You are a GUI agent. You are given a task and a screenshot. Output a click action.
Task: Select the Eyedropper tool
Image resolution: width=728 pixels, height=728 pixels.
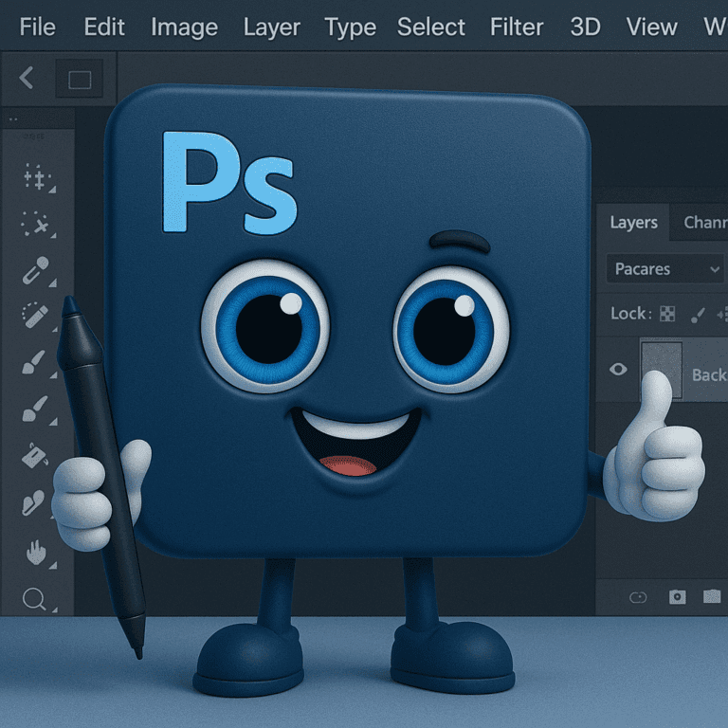(36, 271)
